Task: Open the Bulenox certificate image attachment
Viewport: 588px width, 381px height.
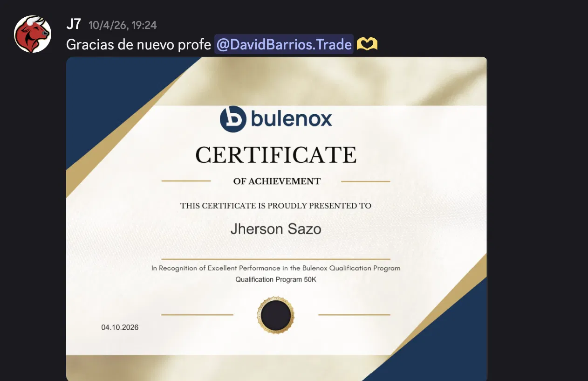Action: 277,219
